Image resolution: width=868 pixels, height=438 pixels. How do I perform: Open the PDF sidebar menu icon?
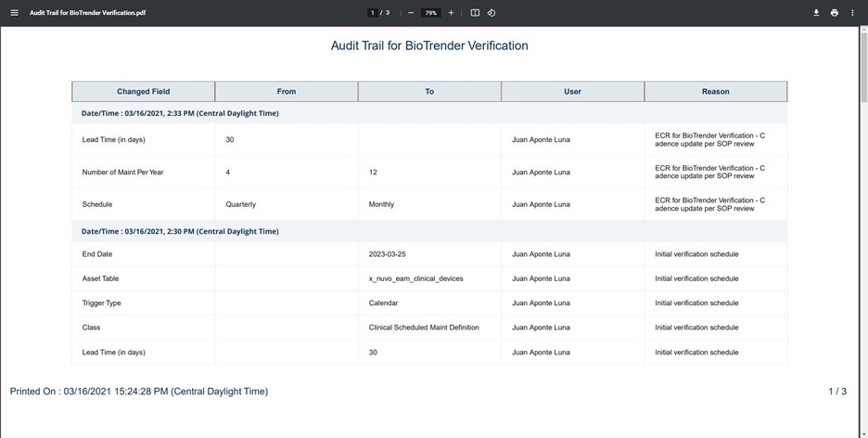coord(14,13)
